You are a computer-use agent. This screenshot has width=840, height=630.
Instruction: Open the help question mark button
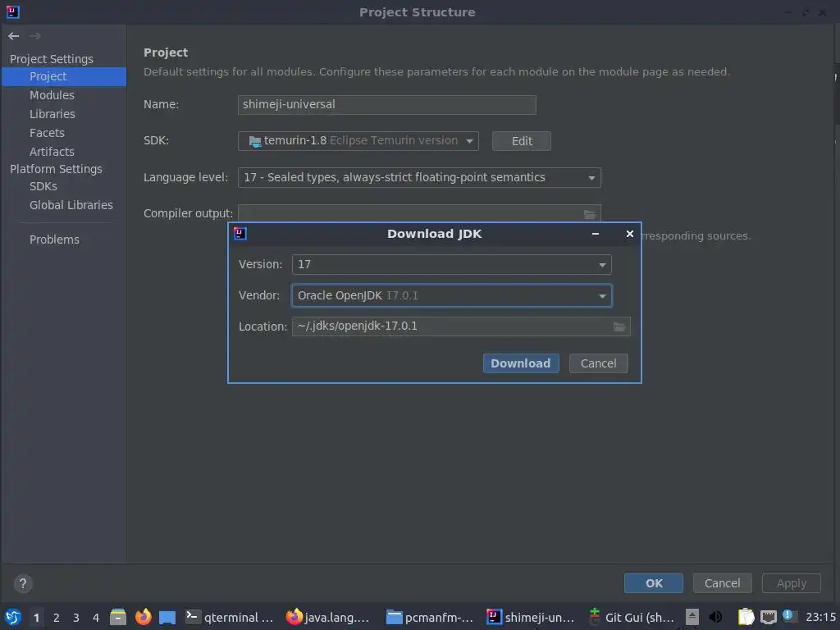click(22, 583)
